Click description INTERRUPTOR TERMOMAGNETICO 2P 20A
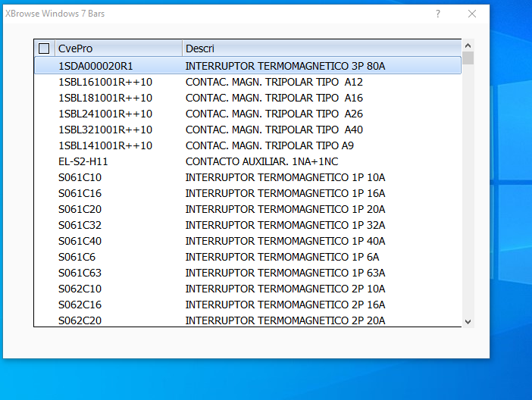 [x=286, y=321]
